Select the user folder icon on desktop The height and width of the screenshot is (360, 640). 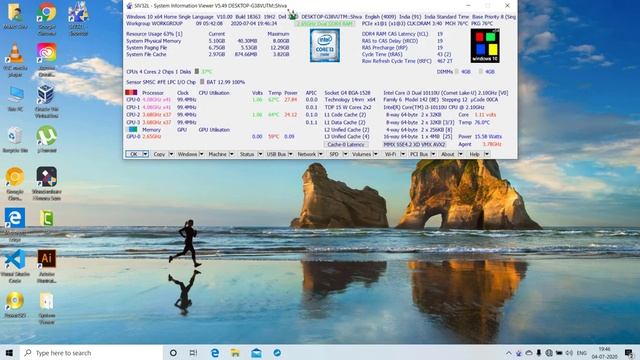[15, 12]
